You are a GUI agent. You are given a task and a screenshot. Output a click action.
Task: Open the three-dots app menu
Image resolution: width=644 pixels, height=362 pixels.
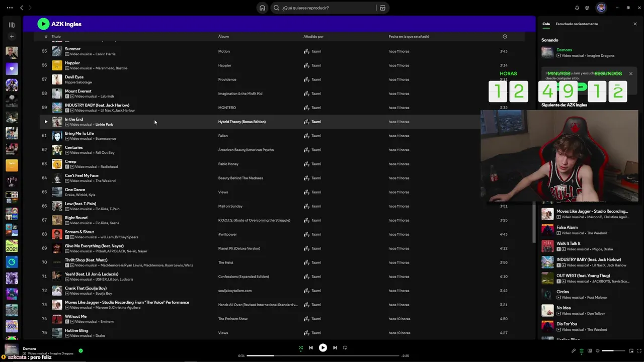(10, 8)
